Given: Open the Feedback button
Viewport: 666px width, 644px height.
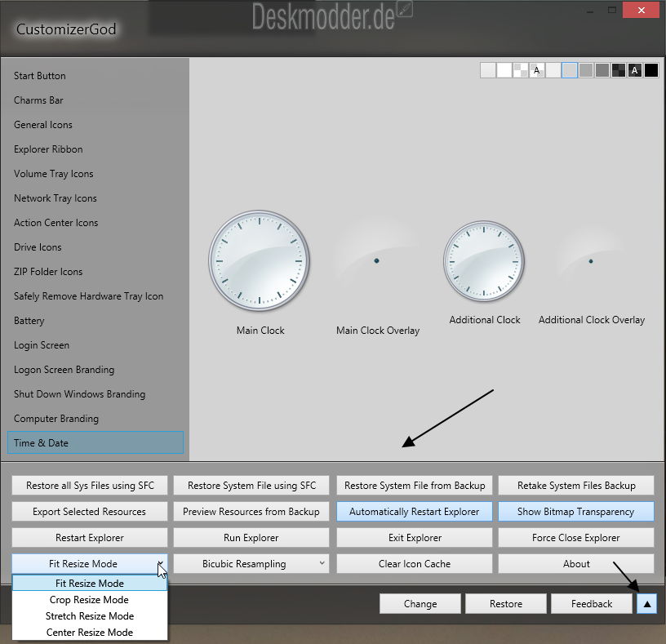Looking at the screenshot, I should (x=592, y=604).
